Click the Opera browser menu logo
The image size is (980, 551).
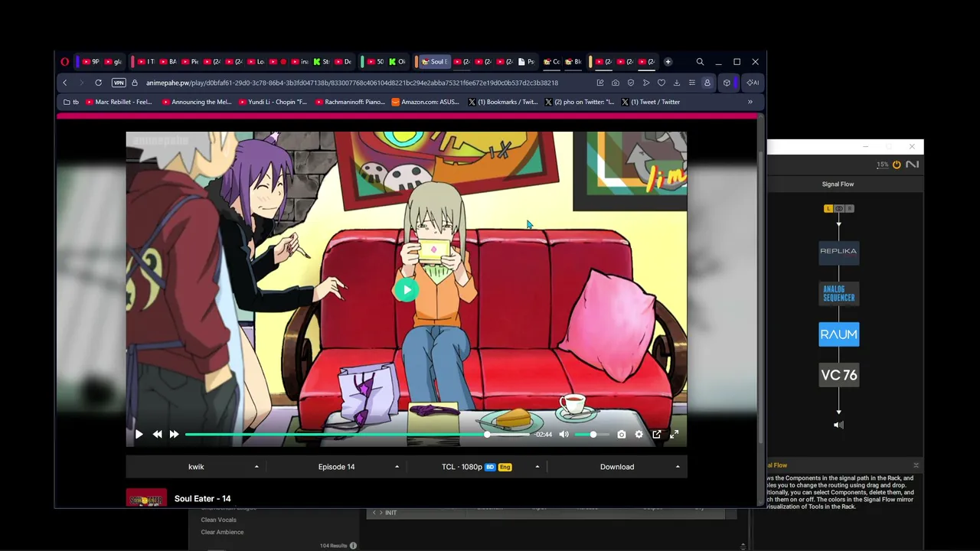[65, 62]
